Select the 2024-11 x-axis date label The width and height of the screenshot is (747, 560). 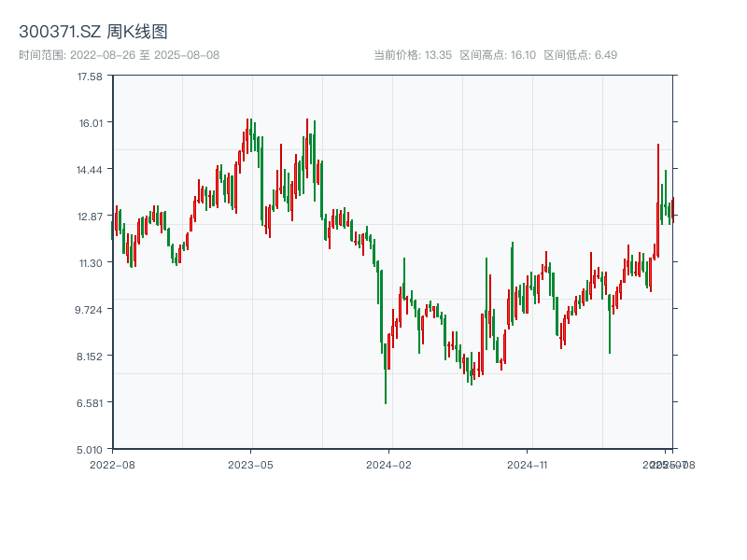[528, 464]
